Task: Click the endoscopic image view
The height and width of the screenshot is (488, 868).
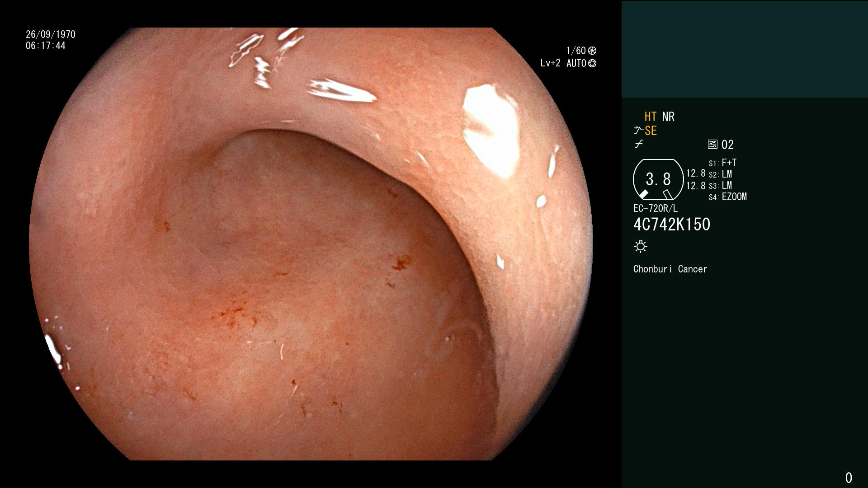Action: coord(311,244)
